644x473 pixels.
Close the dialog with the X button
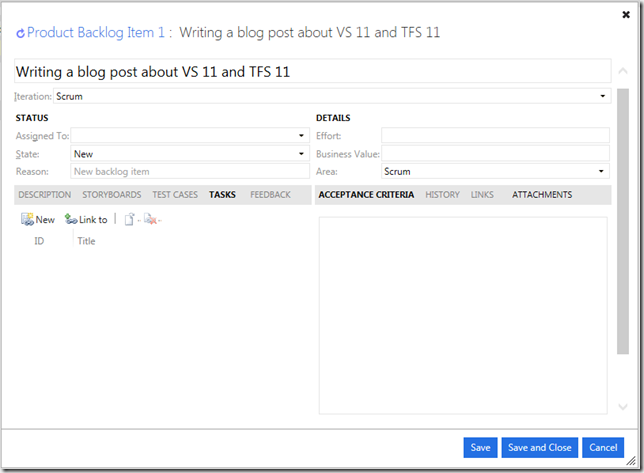click(x=626, y=15)
